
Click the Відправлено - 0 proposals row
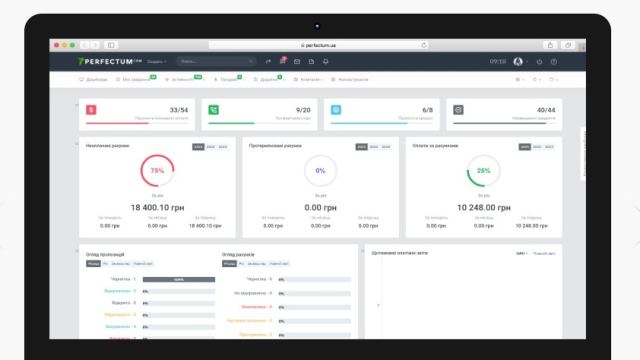(x=160, y=291)
